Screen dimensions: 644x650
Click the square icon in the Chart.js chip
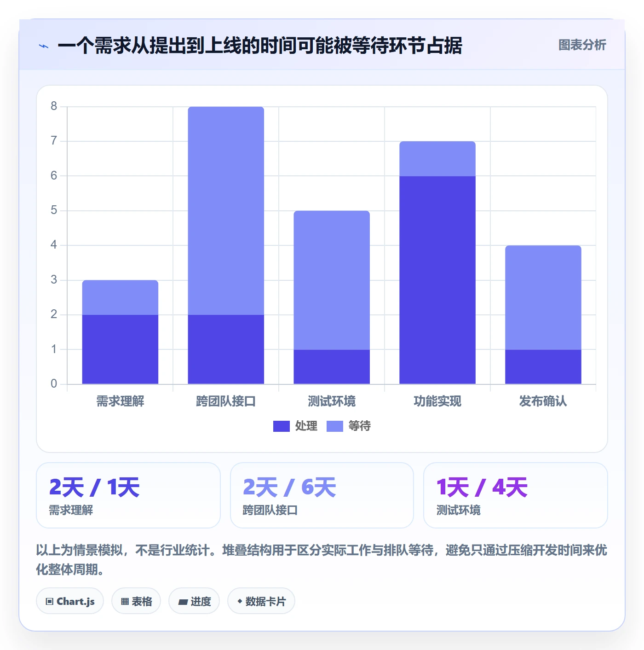click(50, 602)
